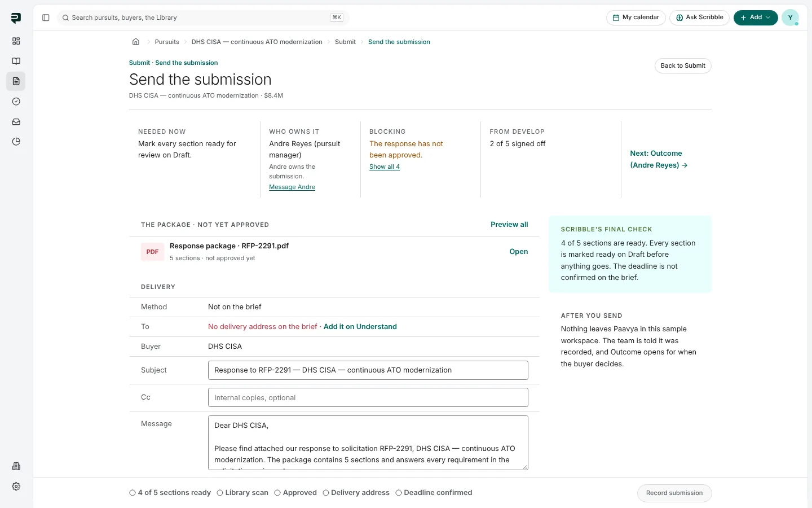Open the settings gear icon
The image size is (812, 508).
[16, 487]
